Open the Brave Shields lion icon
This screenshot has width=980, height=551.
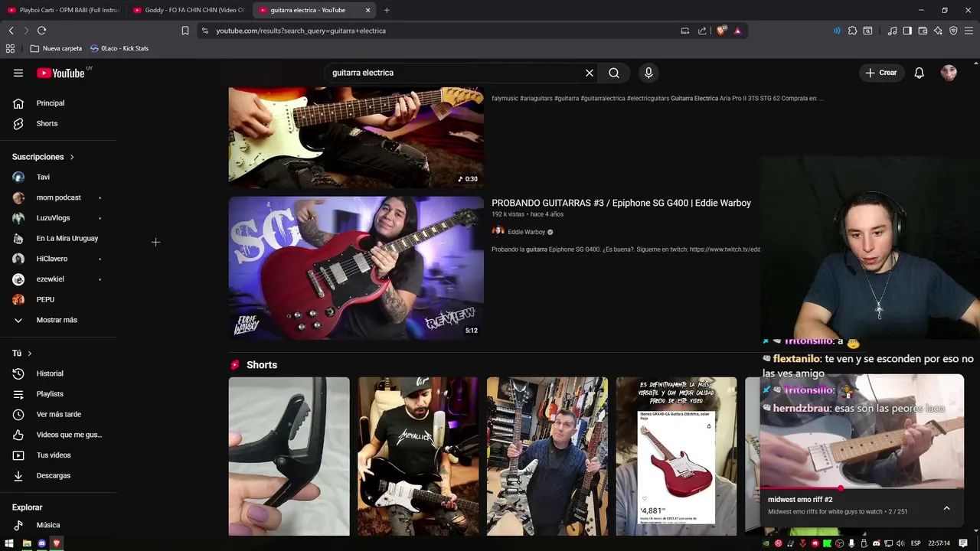coord(721,31)
